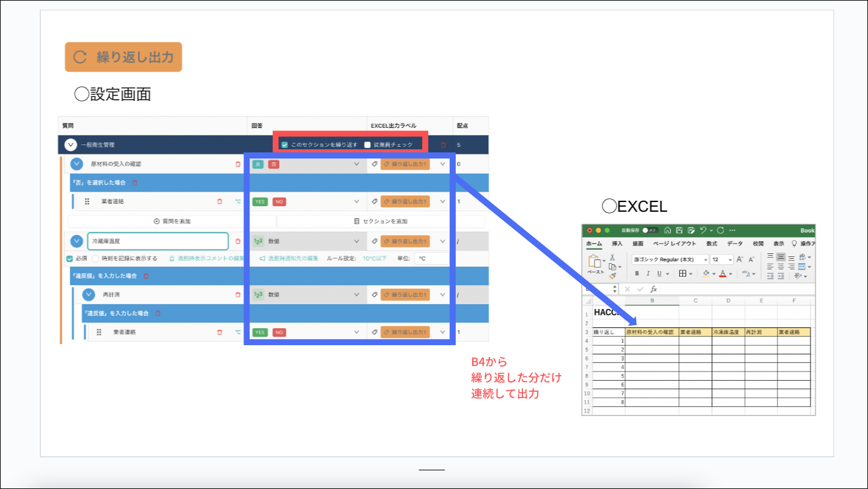Click Excel Home icon in title bar
868x489 pixels.
[668, 231]
